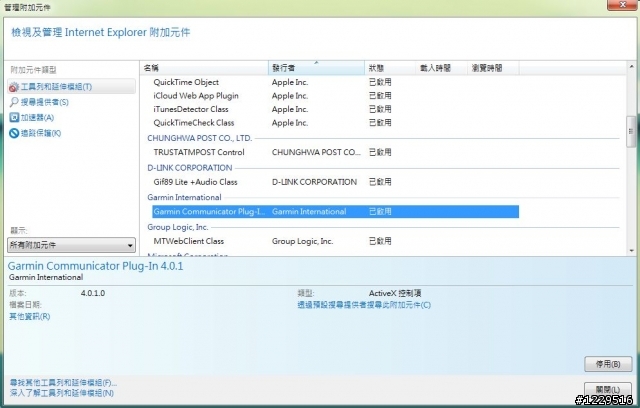Screen dimensions: 640x408
Task: Click the 停用(B) disable button
Action: point(608,364)
